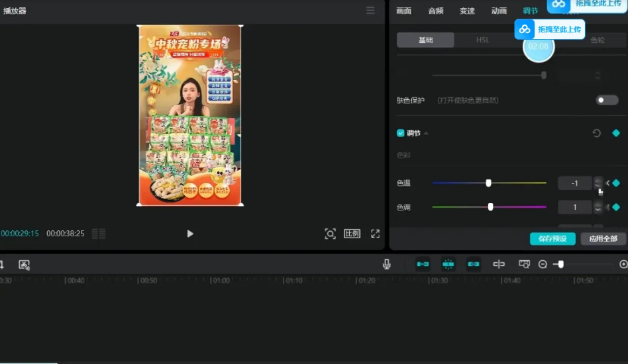Click the 拖拽至此上传 cloud upload button
Screen dimensions: 628x364
tap(550, 29)
